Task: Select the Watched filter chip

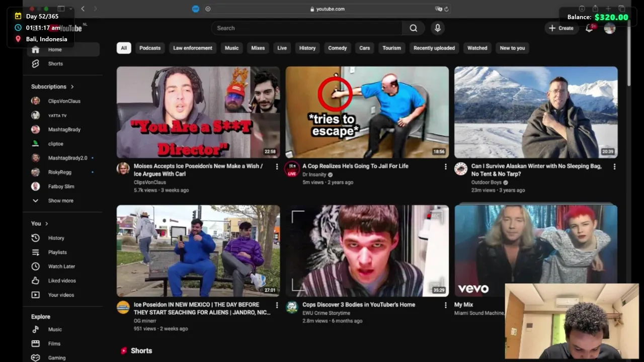Action: coord(477,48)
